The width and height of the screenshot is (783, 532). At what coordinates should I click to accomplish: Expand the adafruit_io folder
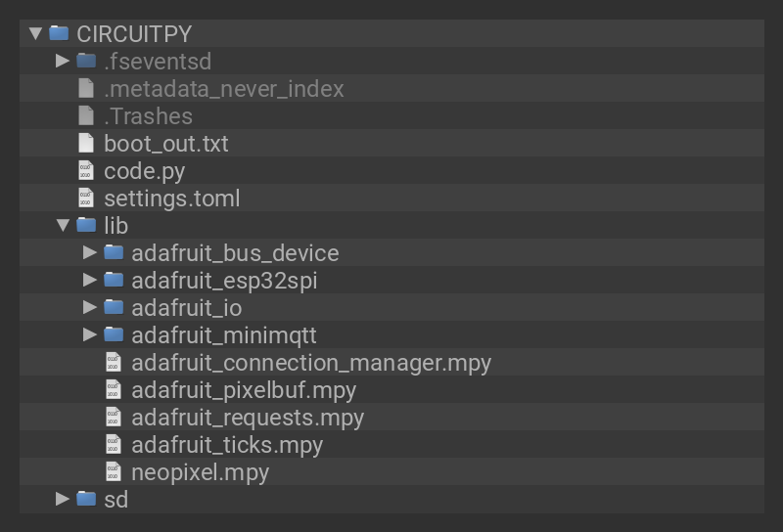pos(90,307)
